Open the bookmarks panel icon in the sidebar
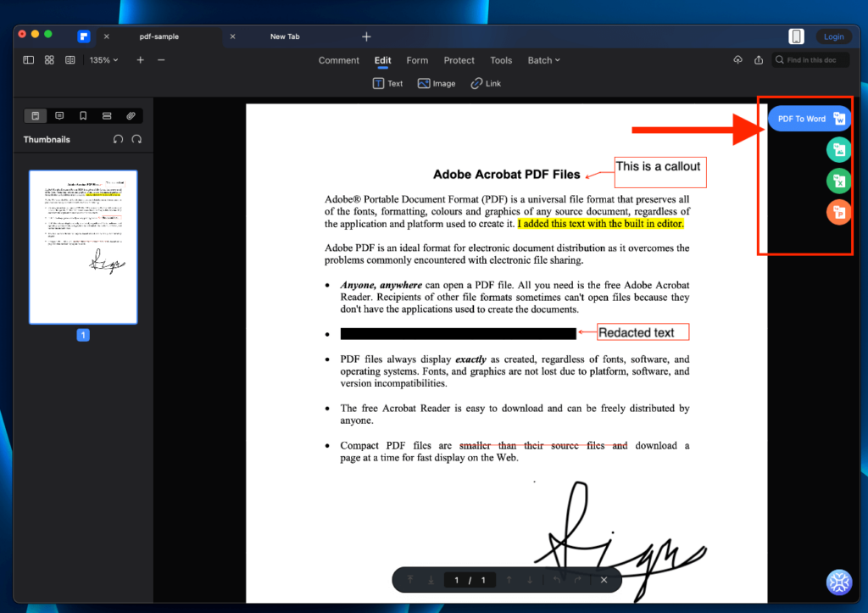The height and width of the screenshot is (613, 868). [x=83, y=116]
